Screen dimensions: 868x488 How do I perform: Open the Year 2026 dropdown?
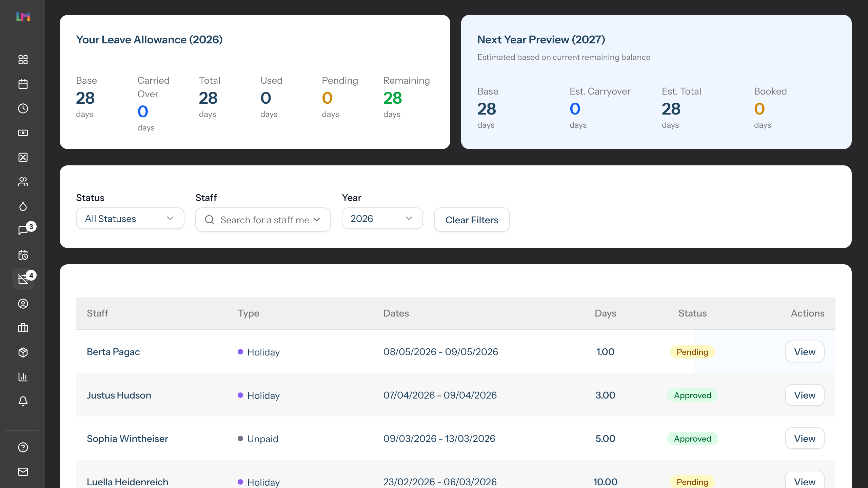point(382,219)
